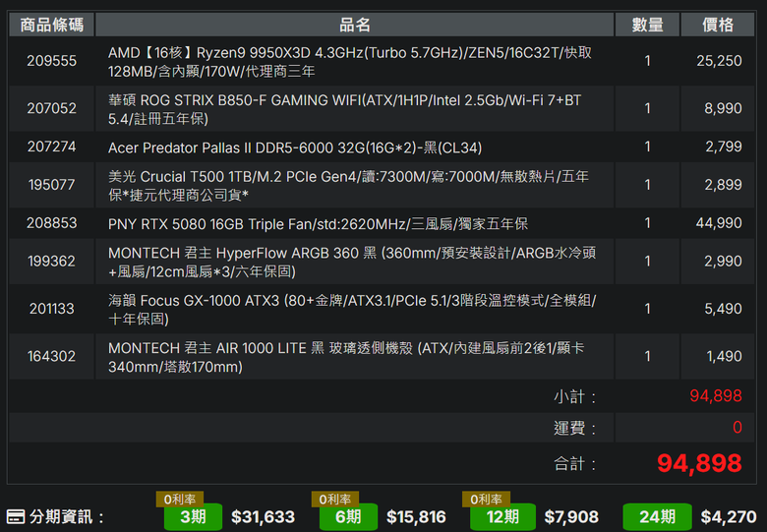Image resolution: width=767 pixels, height=532 pixels.
Task: Click the large red total 94,898
Action: point(699,463)
